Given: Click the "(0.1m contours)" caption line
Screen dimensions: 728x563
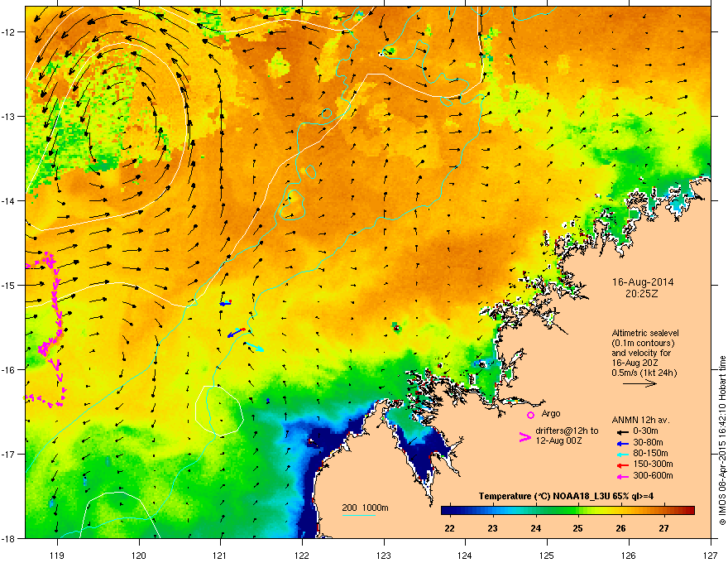Looking at the screenshot, I should [643, 344].
